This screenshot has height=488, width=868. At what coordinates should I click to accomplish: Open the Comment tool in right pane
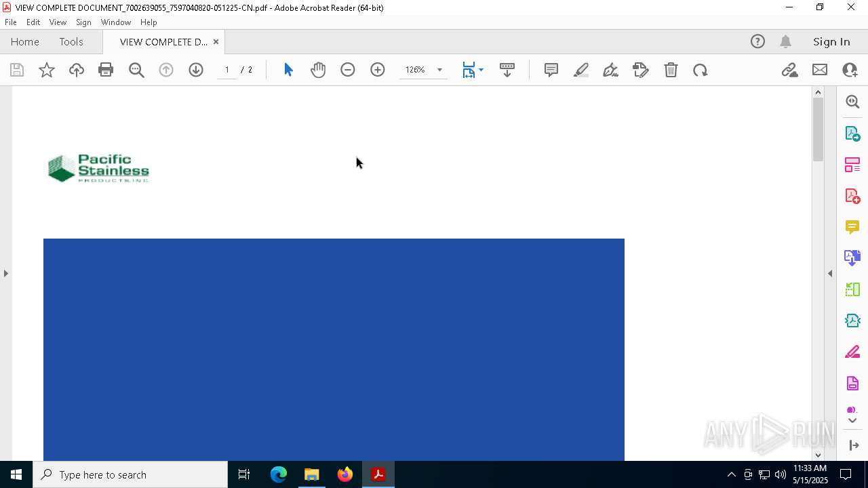point(852,227)
